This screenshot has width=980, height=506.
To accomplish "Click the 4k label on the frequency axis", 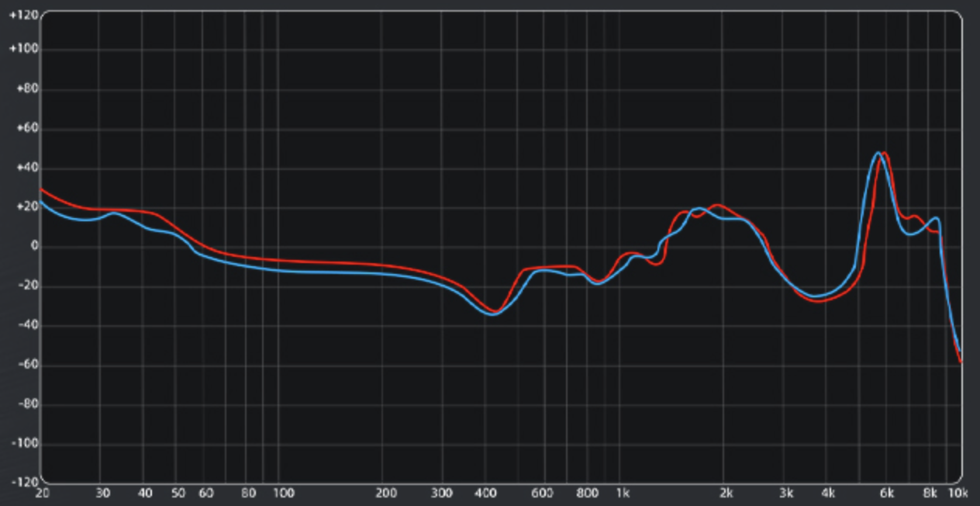I will (829, 493).
